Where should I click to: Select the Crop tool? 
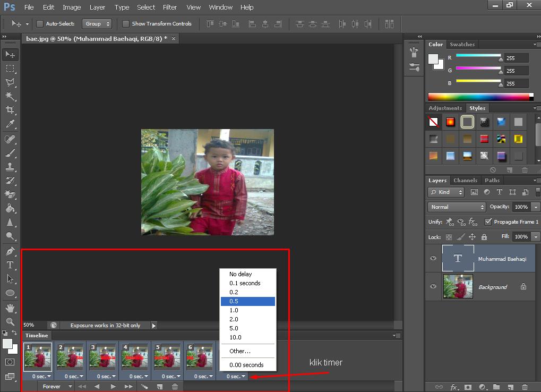(x=10, y=110)
